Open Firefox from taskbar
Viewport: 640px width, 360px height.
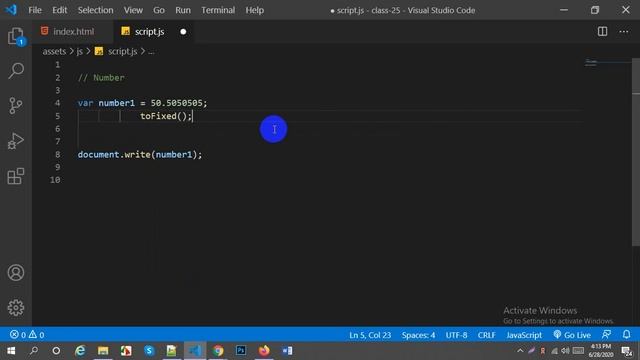pyautogui.click(x=264, y=351)
